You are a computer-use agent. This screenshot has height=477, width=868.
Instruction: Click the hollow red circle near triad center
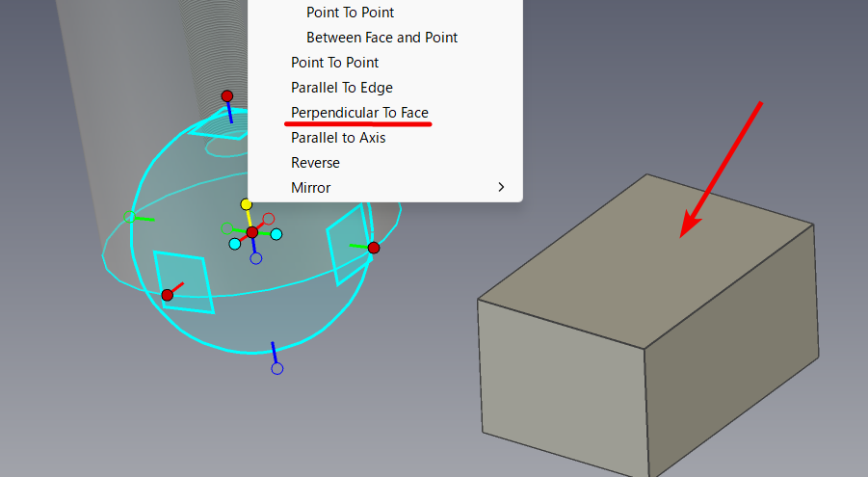coord(269,219)
